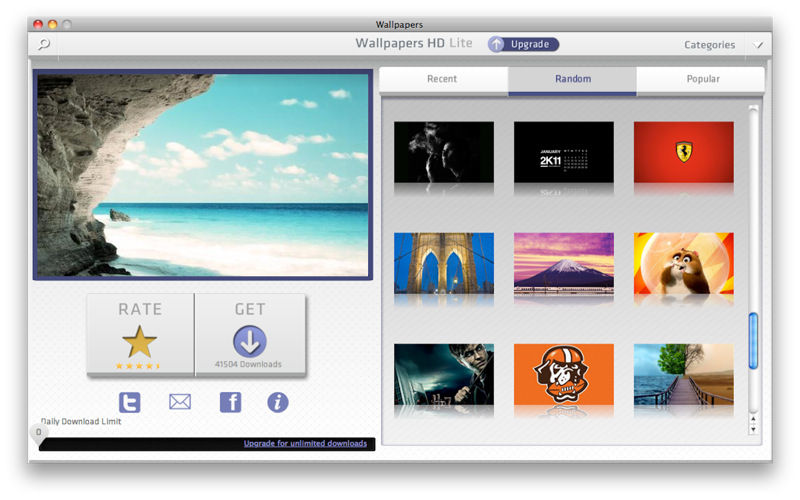Viewport: 800px width, 500px height.
Task: Select the Brooklyn Bridge wallpaper thumbnail
Action: 444,263
